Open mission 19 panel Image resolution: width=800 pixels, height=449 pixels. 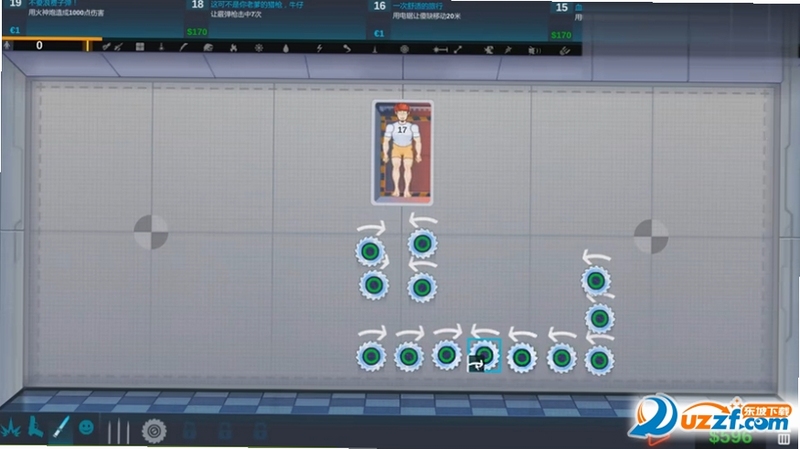[93, 18]
